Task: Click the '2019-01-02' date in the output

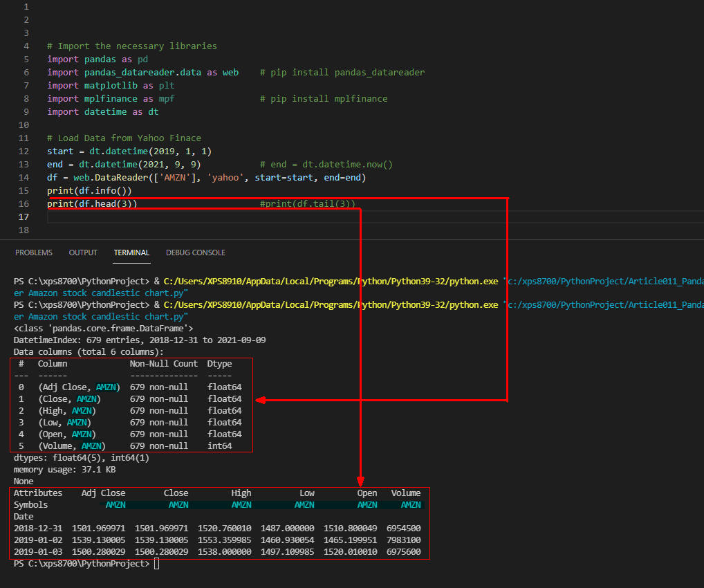Action: 38,540
